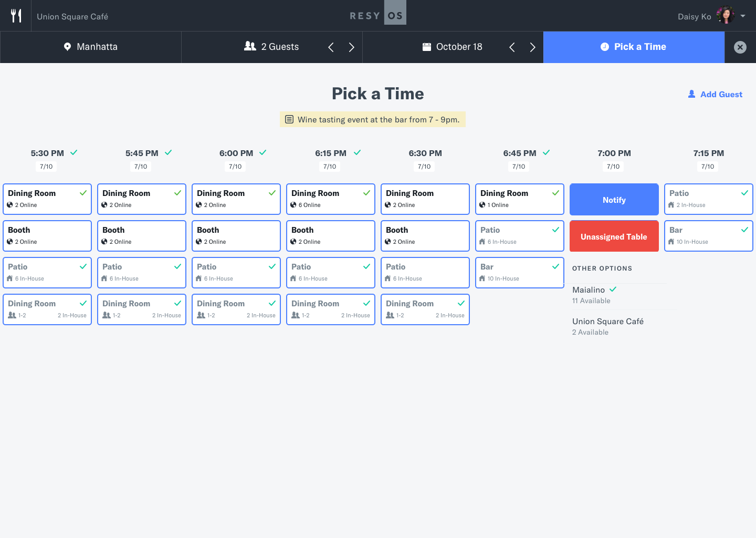
Task: Click the fork and knife logo icon
Action: (16, 16)
